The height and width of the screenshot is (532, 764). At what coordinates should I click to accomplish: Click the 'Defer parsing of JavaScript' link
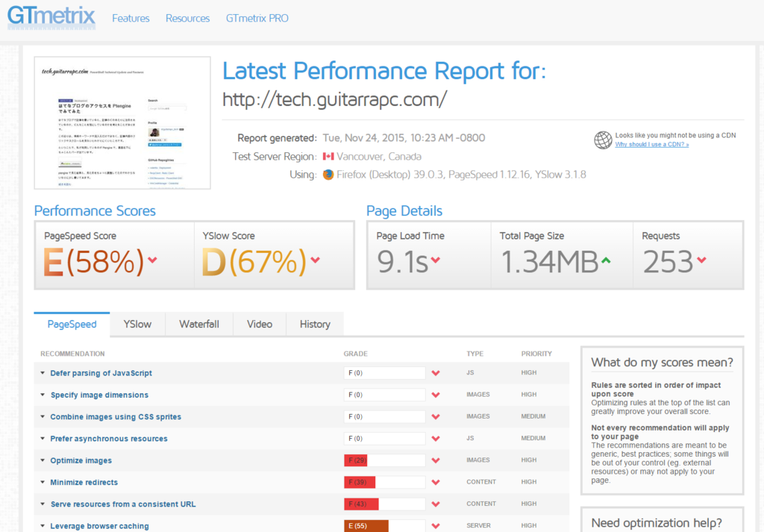(x=101, y=373)
